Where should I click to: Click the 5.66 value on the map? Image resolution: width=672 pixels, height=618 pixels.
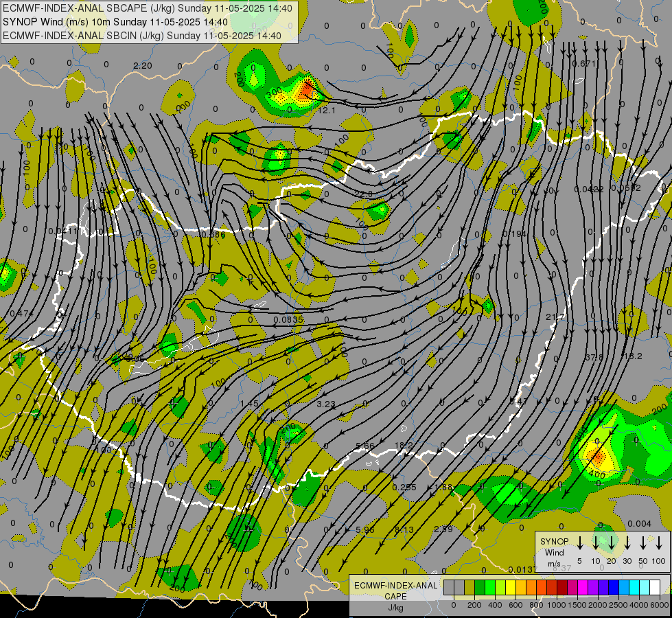point(365,446)
